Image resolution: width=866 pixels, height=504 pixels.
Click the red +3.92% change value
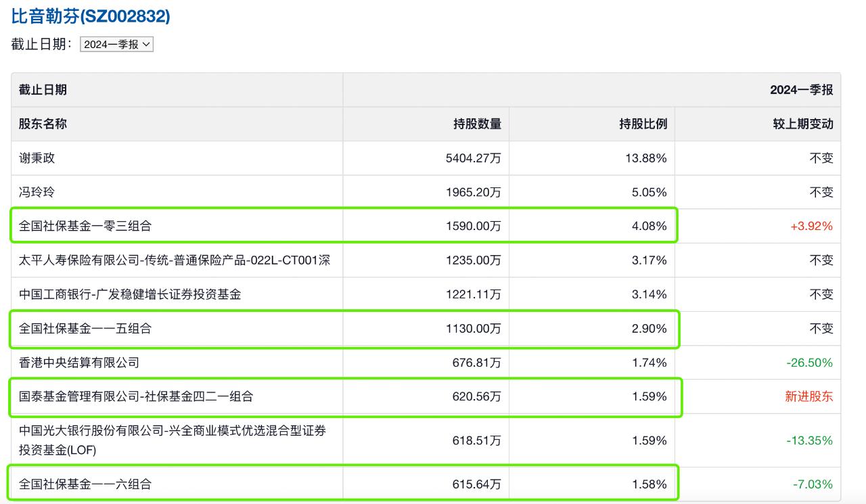pos(811,226)
